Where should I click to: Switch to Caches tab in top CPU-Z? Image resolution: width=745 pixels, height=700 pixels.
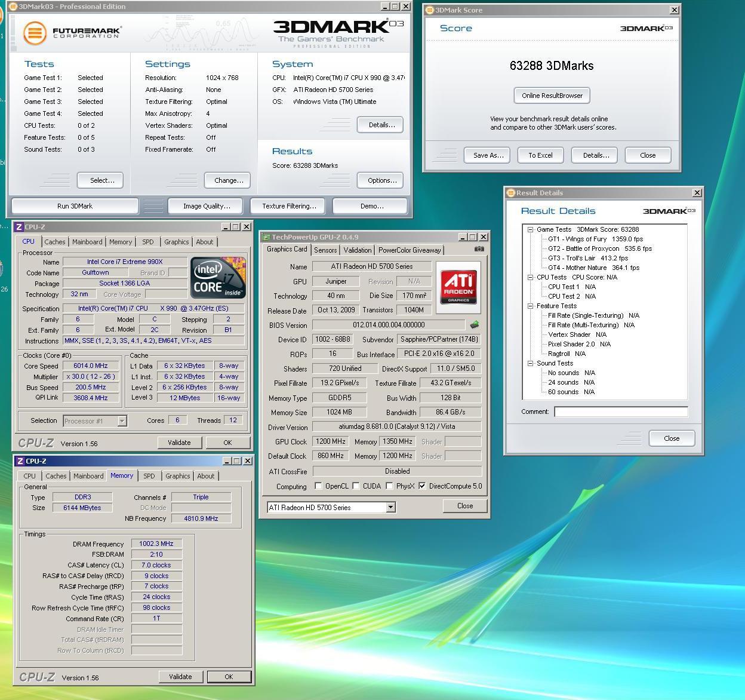point(54,242)
